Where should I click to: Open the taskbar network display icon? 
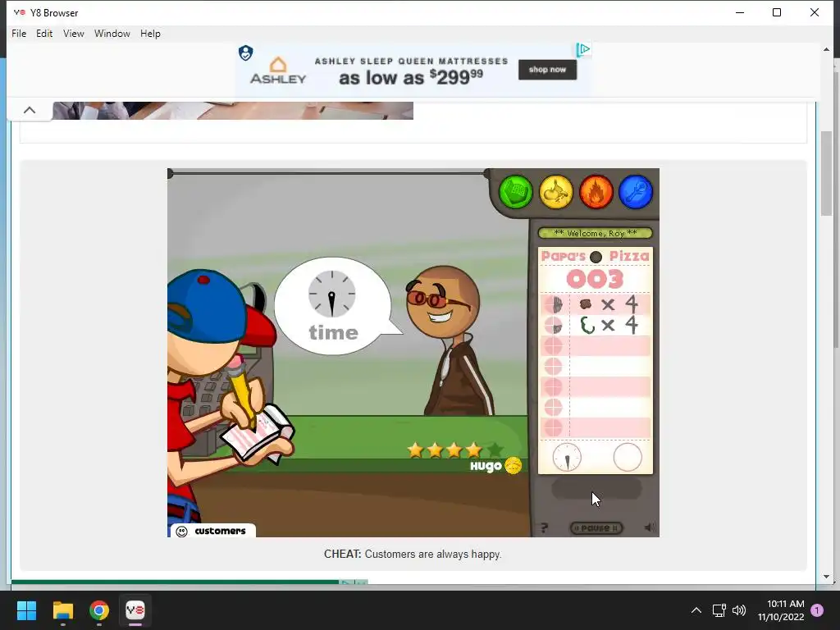pyautogui.click(x=719, y=610)
